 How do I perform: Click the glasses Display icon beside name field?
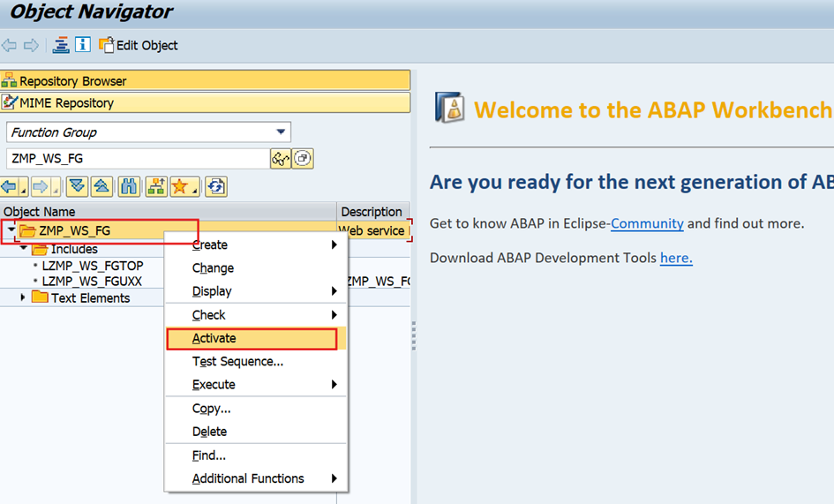(281, 158)
